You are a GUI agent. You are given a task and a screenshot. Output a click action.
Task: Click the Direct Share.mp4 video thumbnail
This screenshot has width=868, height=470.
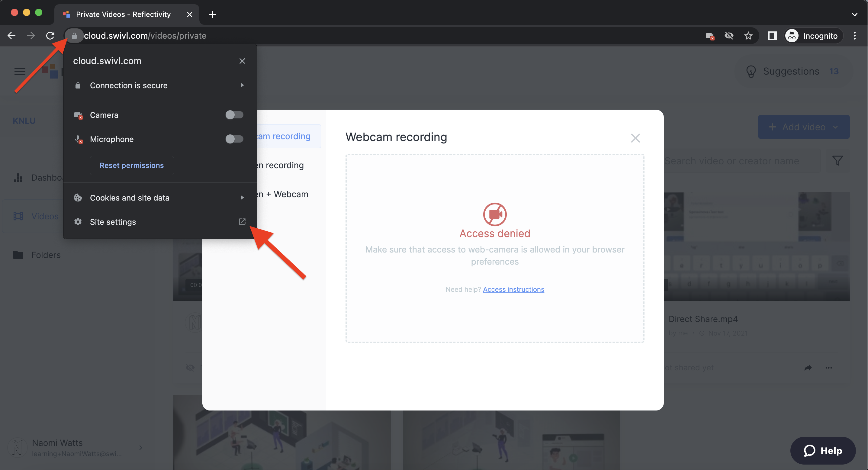[757, 246]
